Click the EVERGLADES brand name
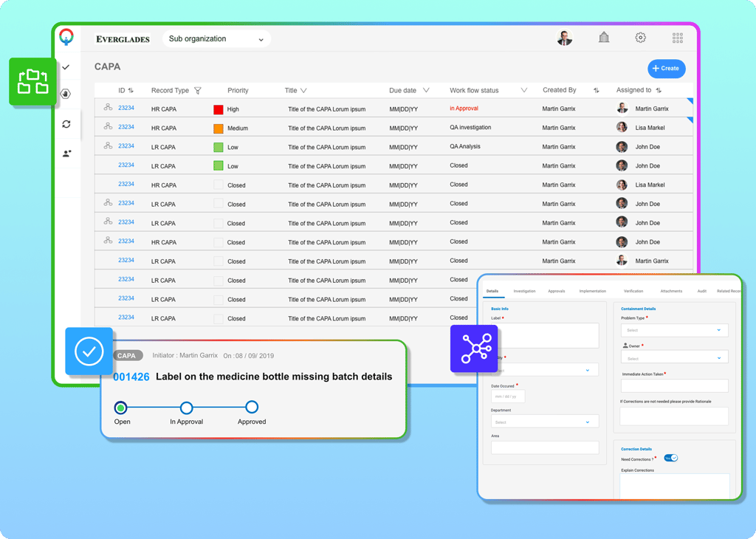This screenshot has height=539, width=756. click(123, 40)
